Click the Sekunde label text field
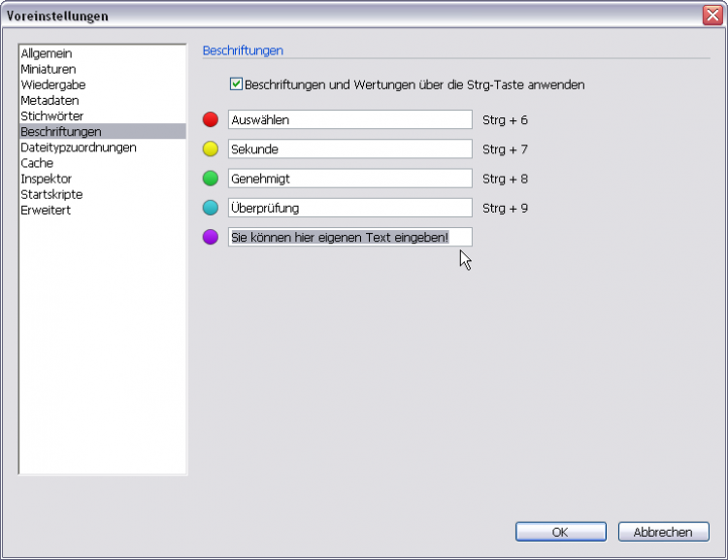728x560 pixels. pos(349,149)
